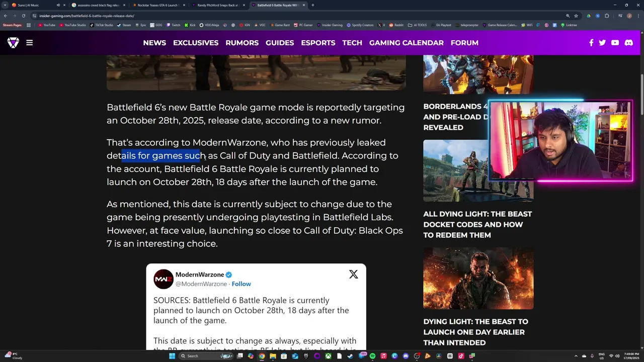Image resolution: width=644 pixels, height=362 pixels.
Task: Open the ESPORTS menu item
Action: click(318, 43)
